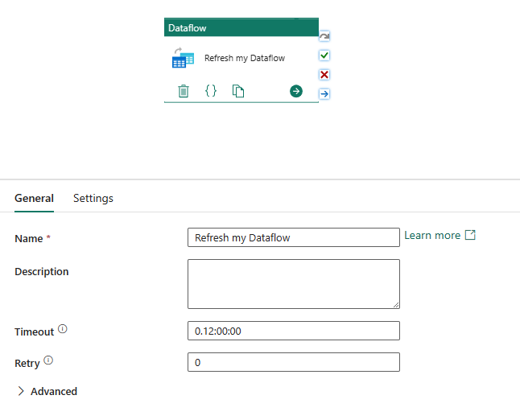The height and width of the screenshot is (420, 520).
Task: Click 'Refresh my Dataflow' activity label
Action: 245,58
